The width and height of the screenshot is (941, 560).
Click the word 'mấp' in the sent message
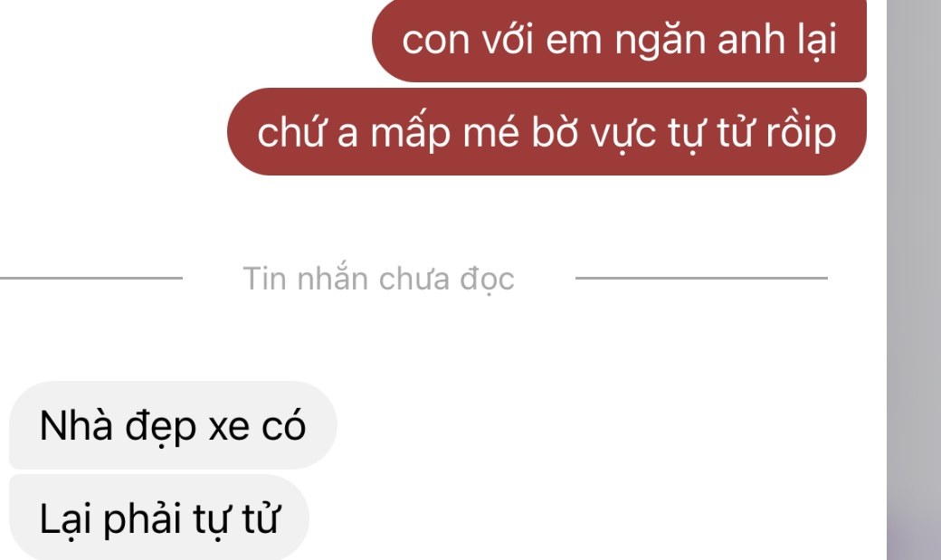[x=411, y=133]
